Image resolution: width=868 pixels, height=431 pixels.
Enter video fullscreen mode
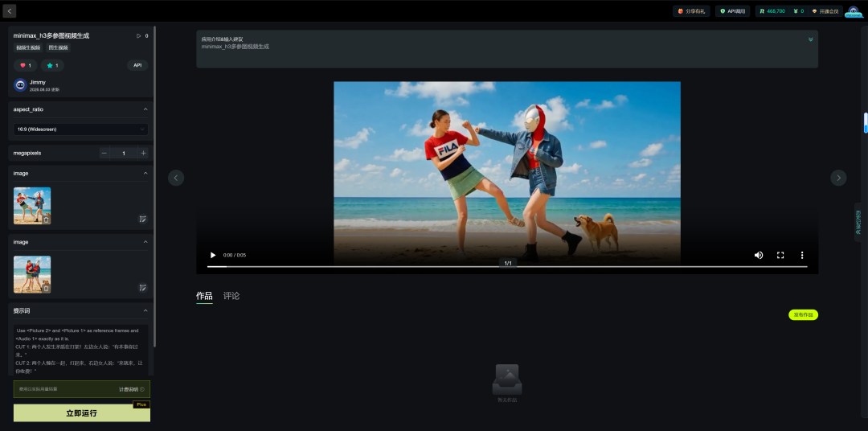(x=780, y=256)
